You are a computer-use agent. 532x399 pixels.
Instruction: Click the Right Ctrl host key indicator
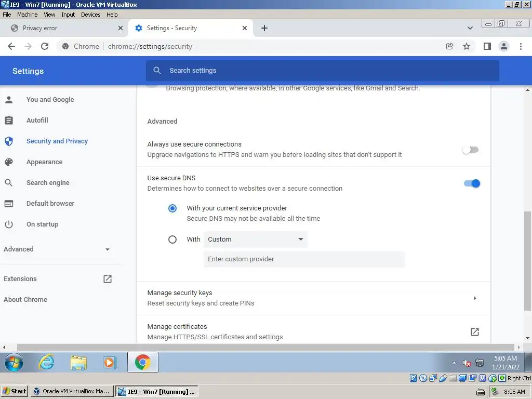(x=519, y=378)
